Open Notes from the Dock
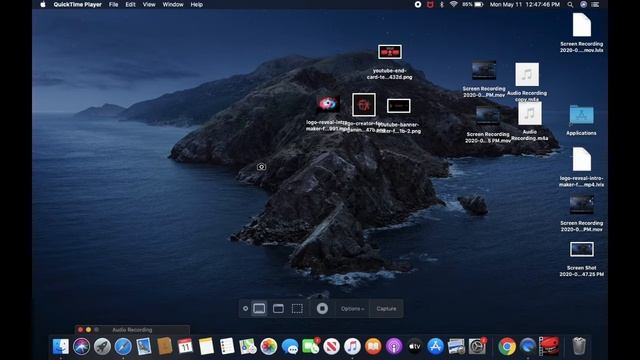The width and height of the screenshot is (640, 360). click(x=207, y=347)
